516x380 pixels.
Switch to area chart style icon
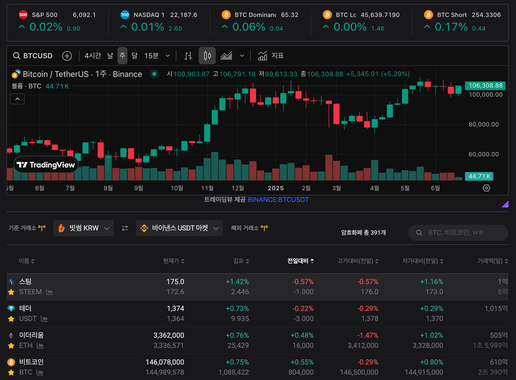[226, 56]
